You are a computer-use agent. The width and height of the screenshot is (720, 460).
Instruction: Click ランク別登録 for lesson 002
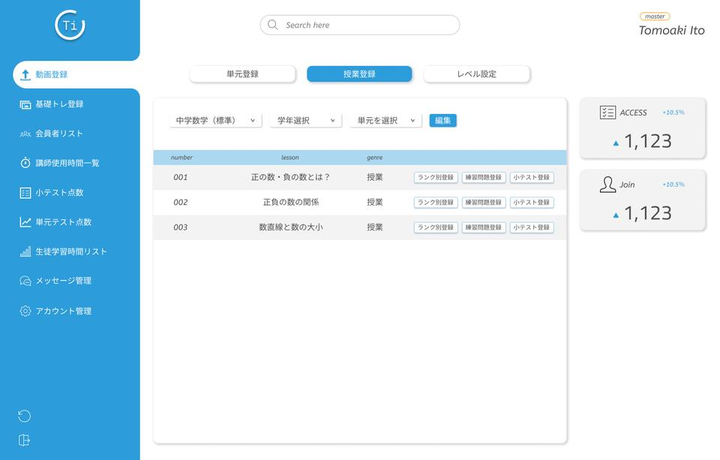[436, 202]
